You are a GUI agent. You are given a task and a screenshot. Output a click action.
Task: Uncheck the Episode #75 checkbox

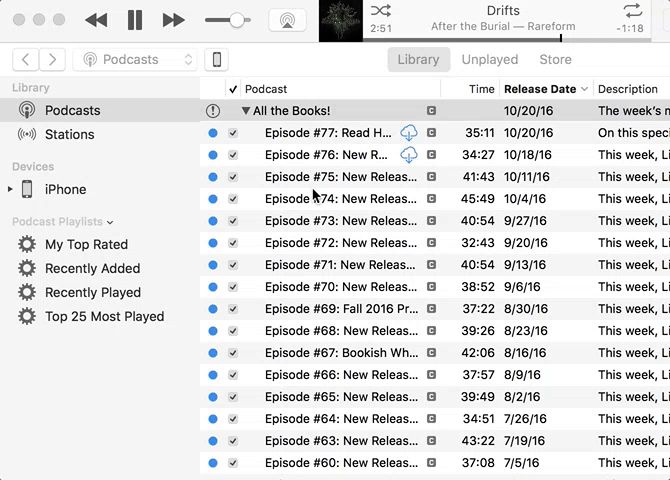[x=233, y=177]
